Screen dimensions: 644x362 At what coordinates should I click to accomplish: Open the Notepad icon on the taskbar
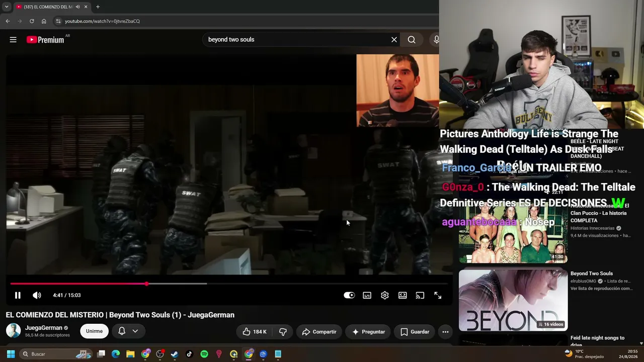pos(278,354)
